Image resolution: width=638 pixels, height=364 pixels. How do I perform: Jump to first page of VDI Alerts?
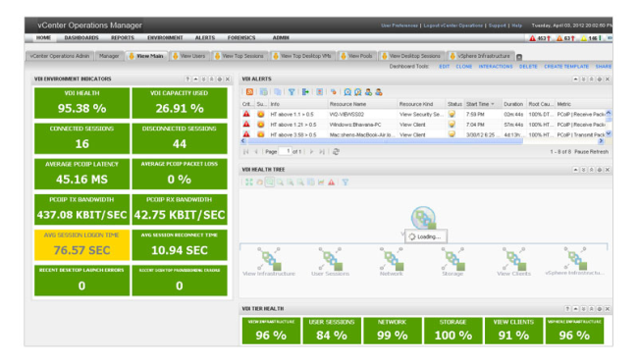click(245, 152)
